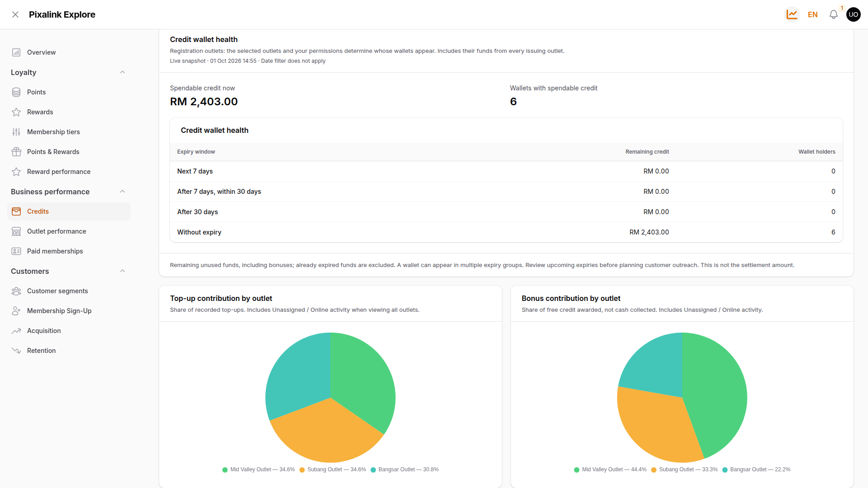Viewport: 868px width, 488px height.
Task: Close the Pixalink Explore panel with X icon
Action: point(15,14)
